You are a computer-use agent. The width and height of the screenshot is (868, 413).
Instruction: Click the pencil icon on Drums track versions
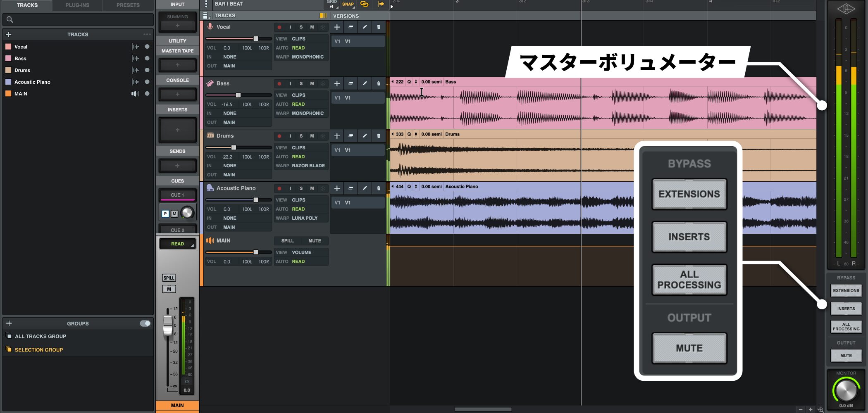(365, 136)
